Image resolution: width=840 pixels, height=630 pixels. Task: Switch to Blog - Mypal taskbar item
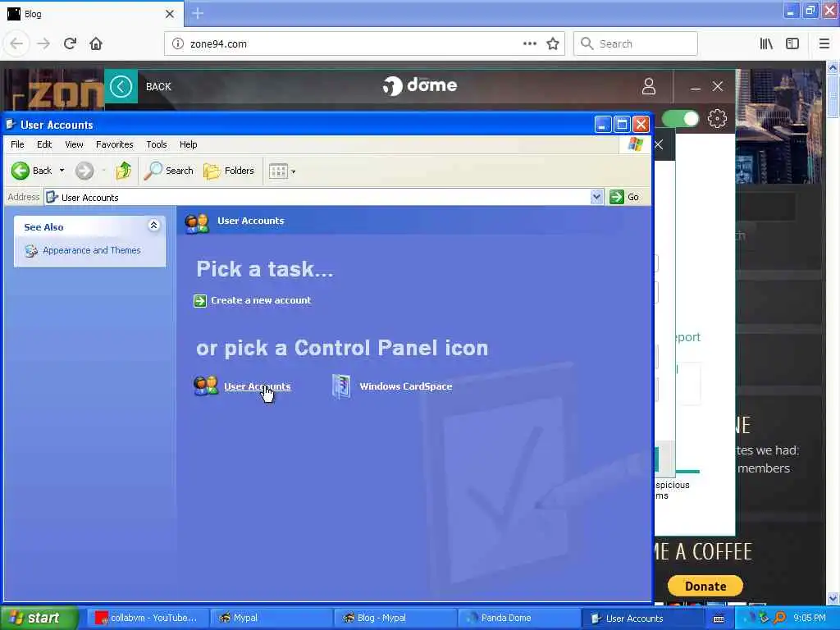point(395,618)
